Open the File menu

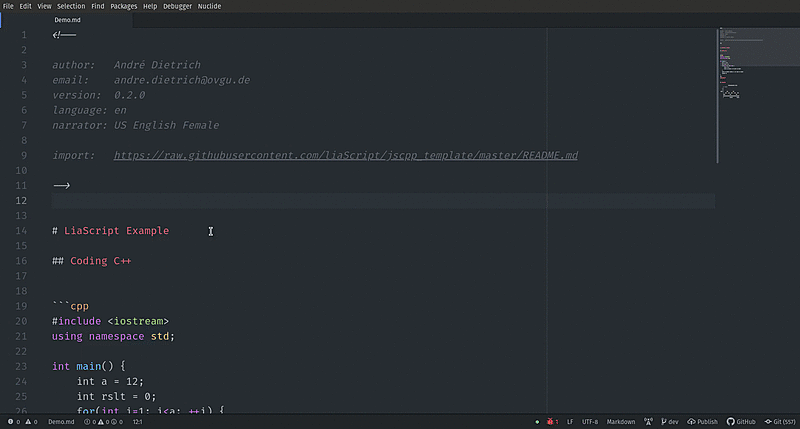pyautogui.click(x=8, y=6)
